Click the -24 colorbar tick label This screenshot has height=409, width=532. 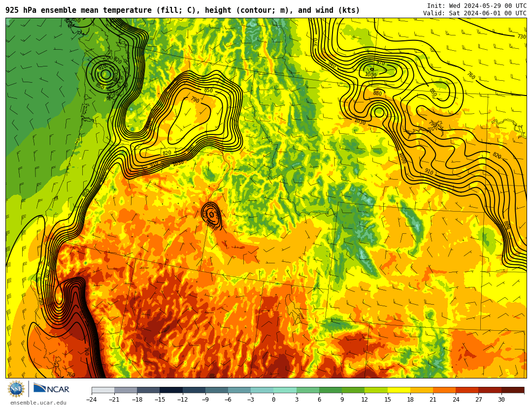pos(92,400)
